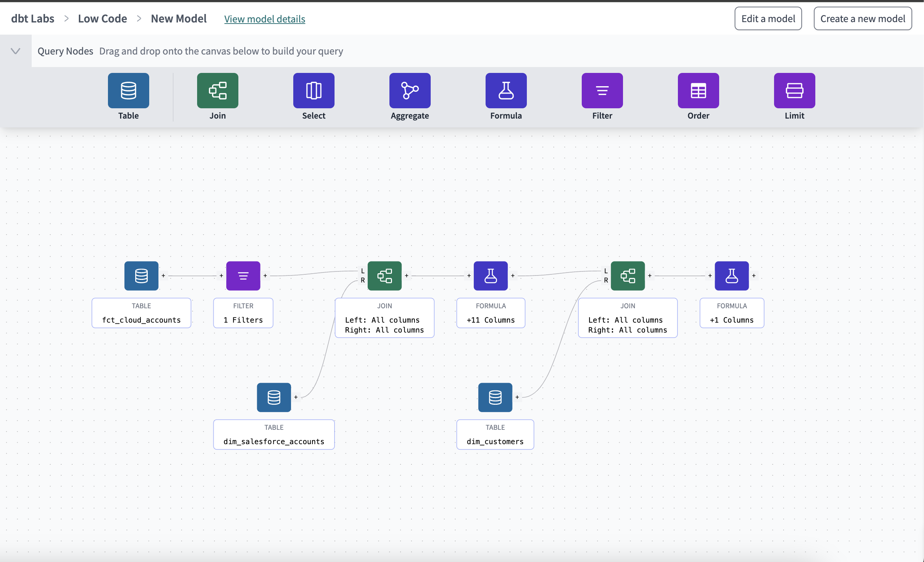The width and height of the screenshot is (924, 562).
Task: Select the dim_salesforce_accounts table node
Action: pyautogui.click(x=274, y=397)
